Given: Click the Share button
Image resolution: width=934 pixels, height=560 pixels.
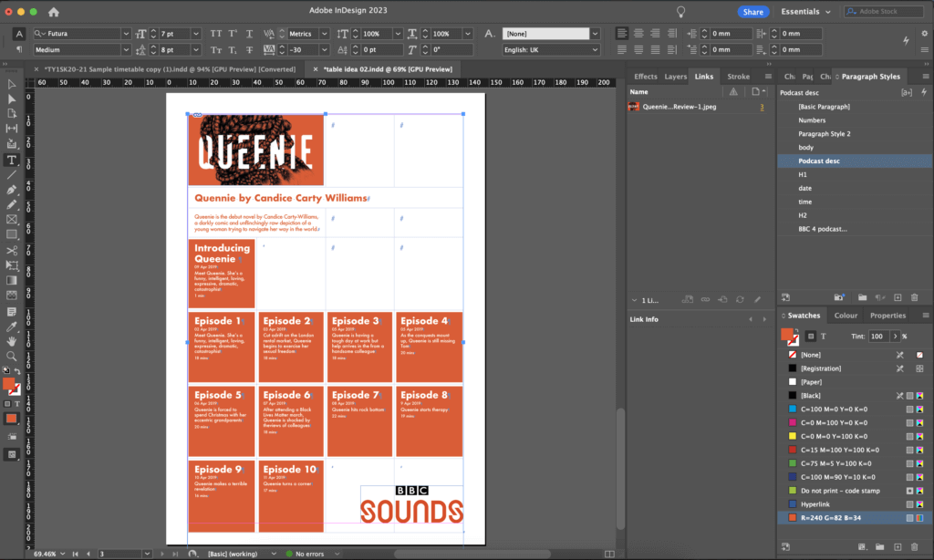Looking at the screenshot, I should tap(752, 11).
